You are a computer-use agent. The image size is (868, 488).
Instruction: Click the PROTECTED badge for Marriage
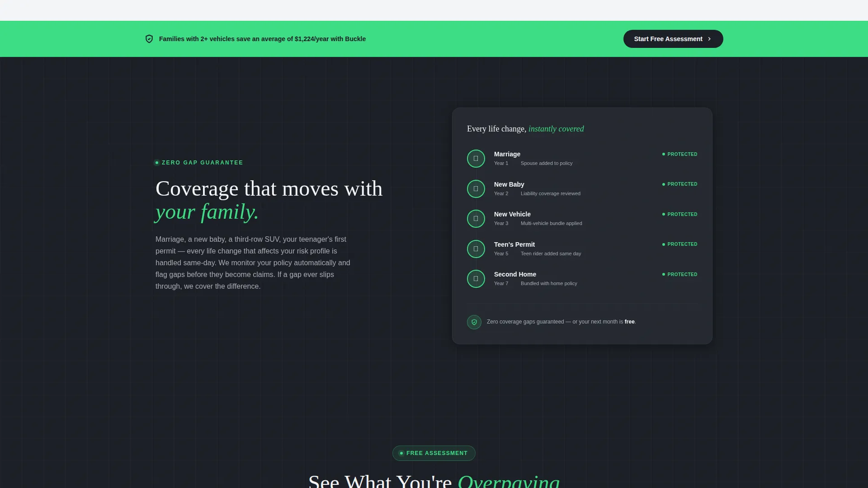[x=680, y=154]
